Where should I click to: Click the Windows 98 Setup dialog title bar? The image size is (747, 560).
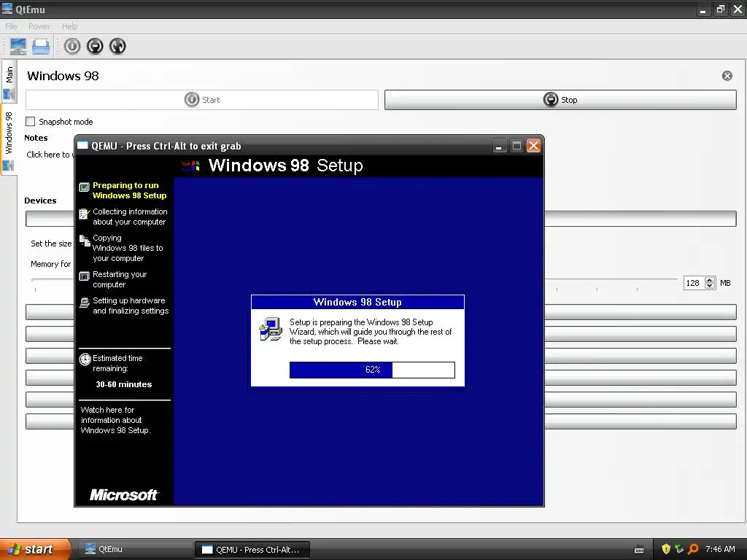357,302
